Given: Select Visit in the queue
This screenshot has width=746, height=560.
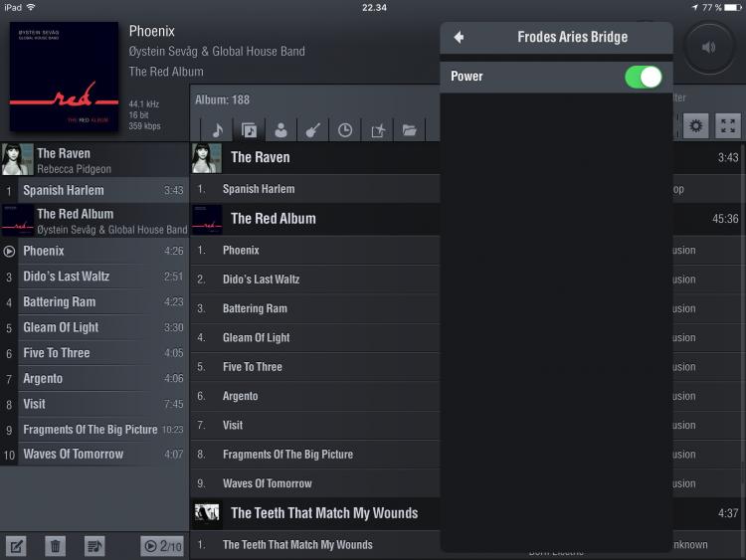Looking at the screenshot, I should (x=94, y=404).
